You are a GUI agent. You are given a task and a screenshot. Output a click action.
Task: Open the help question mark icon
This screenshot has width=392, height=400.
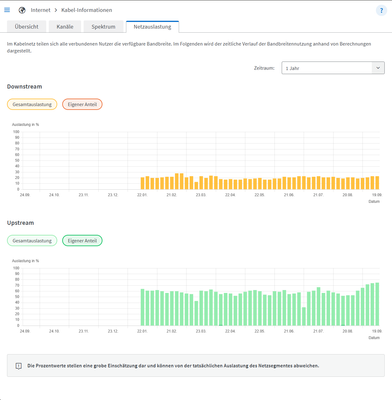(x=381, y=10)
